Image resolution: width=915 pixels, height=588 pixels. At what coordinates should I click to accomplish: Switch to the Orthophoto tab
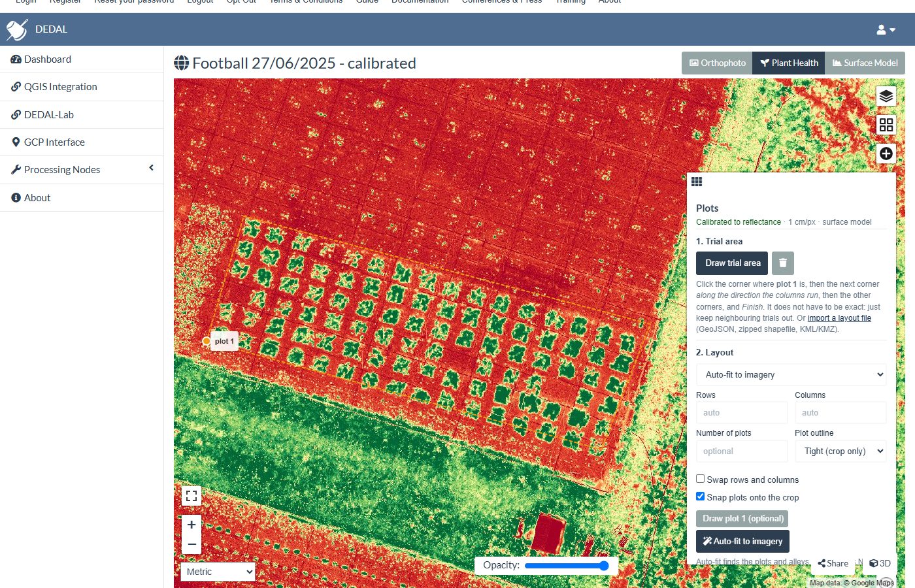(717, 63)
